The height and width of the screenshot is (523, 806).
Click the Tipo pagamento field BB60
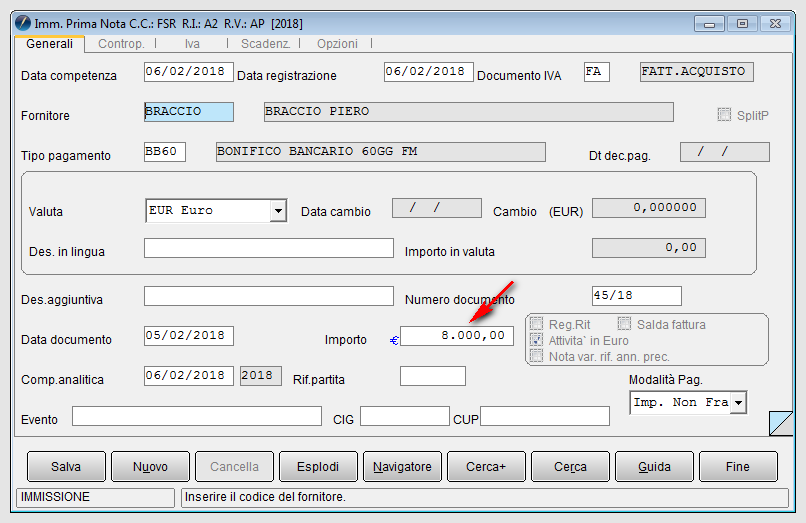pos(164,152)
